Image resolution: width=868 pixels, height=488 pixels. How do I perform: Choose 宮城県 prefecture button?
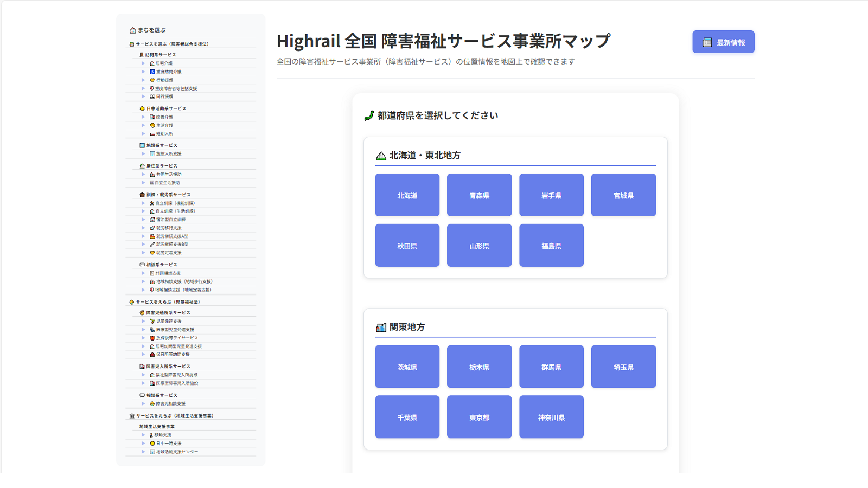pos(623,195)
